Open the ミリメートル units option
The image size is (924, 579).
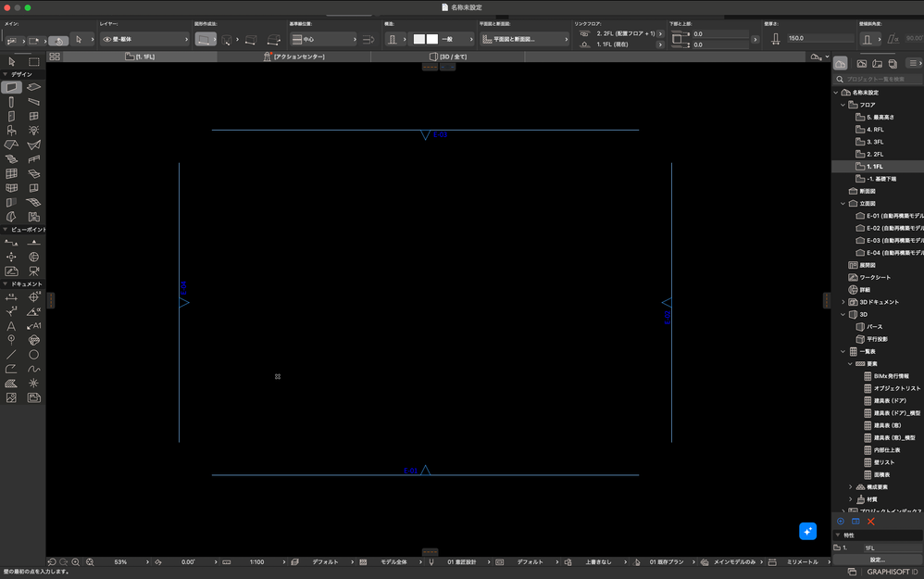point(803,562)
